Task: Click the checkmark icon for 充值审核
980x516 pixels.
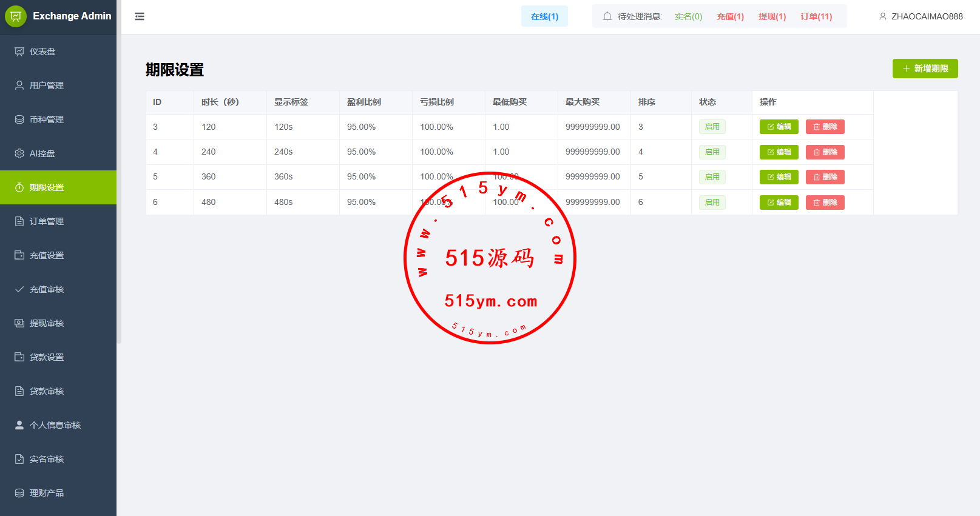Action: pyautogui.click(x=19, y=289)
